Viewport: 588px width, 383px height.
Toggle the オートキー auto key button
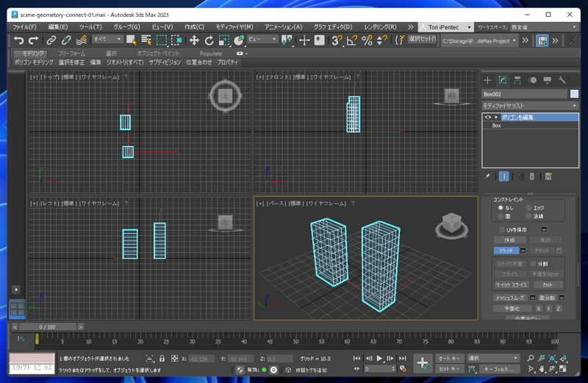coord(449,358)
